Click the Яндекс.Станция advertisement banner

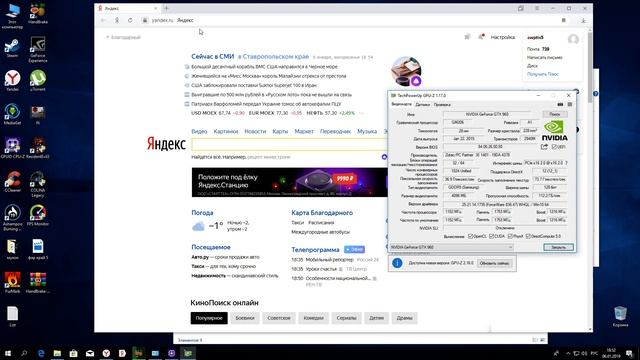[x=289, y=182]
